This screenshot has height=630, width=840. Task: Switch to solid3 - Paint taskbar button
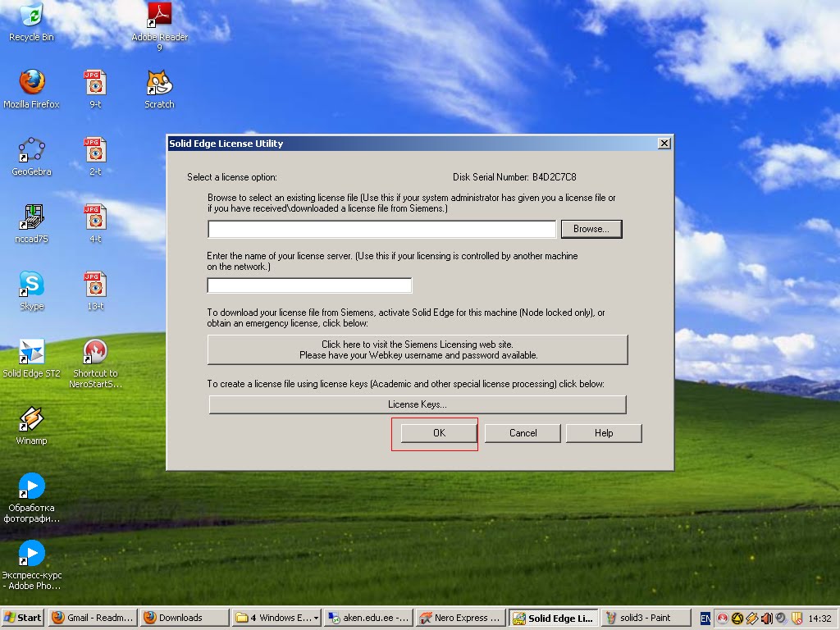645,618
